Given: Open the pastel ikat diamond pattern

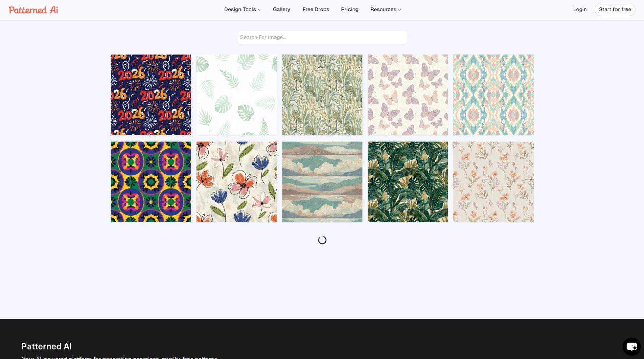Looking at the screenshot, I should point(493,95).
